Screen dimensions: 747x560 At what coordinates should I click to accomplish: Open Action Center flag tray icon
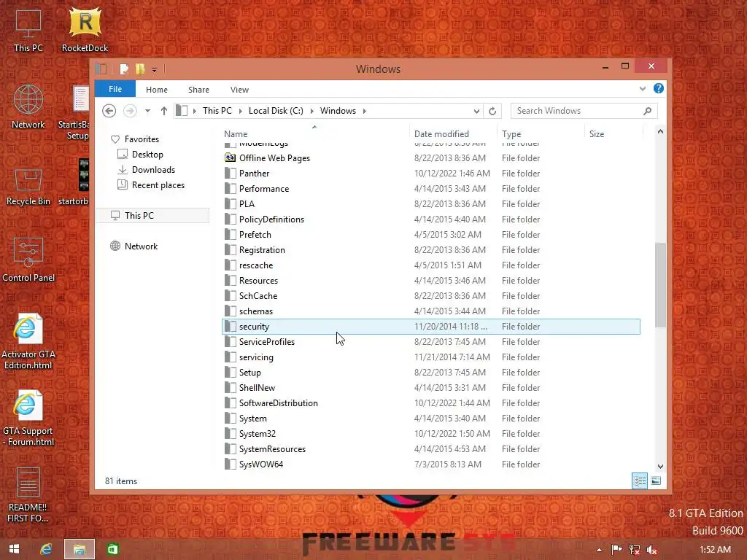pyautogui.click(x=616, y=550)
